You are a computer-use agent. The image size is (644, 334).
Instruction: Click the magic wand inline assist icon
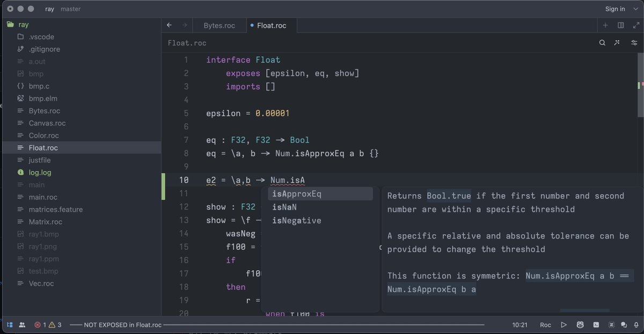[x=618, y=43]
